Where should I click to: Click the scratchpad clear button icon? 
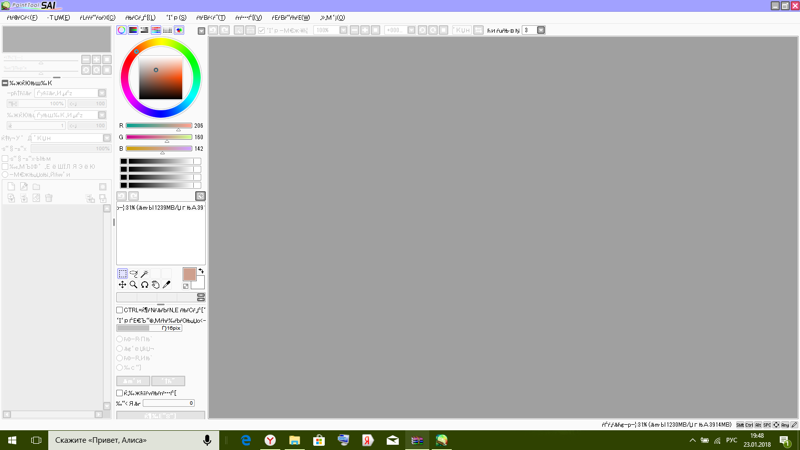tap(201, 196)
